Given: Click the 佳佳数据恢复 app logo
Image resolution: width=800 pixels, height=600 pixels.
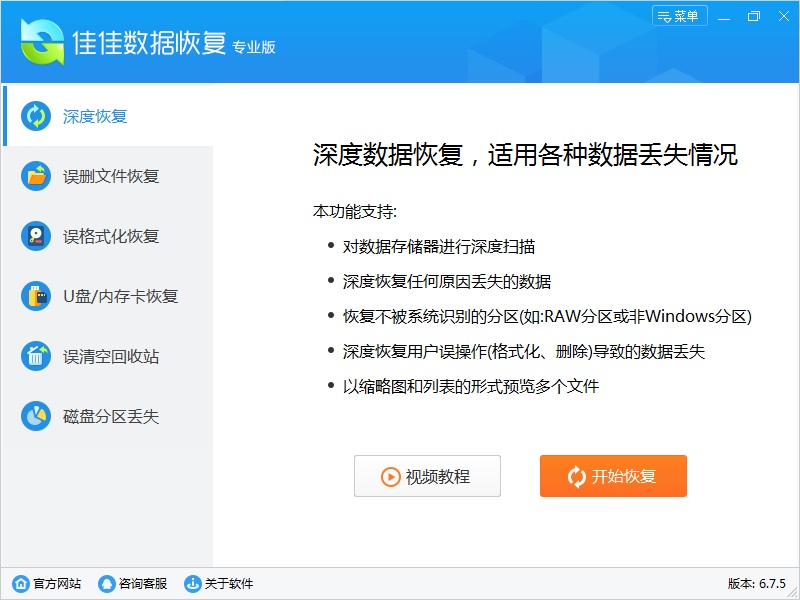Looking at the screenshot, I should click(42, 42).
